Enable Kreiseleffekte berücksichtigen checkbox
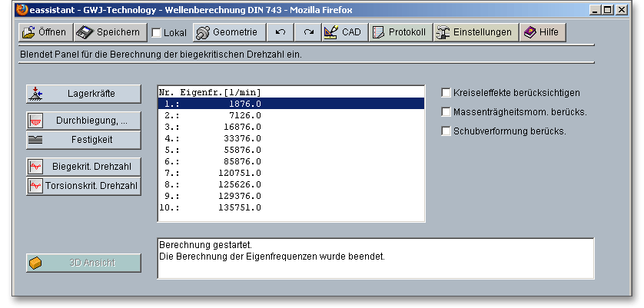644x308 pixels. (x=446, y=92)
